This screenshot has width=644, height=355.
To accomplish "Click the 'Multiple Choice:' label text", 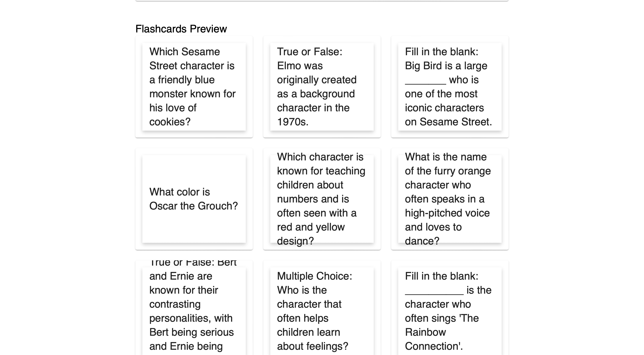I will coord(315,276).
